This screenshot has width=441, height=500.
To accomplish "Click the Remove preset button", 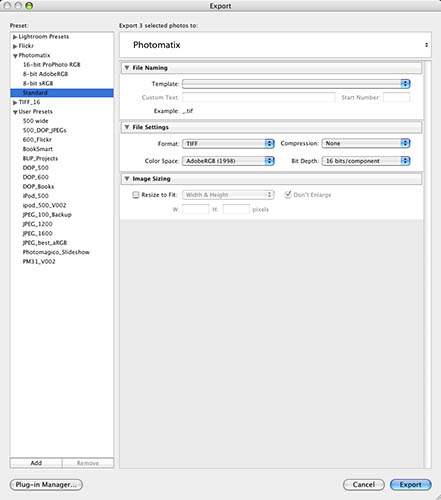I will tap(88, 463).
